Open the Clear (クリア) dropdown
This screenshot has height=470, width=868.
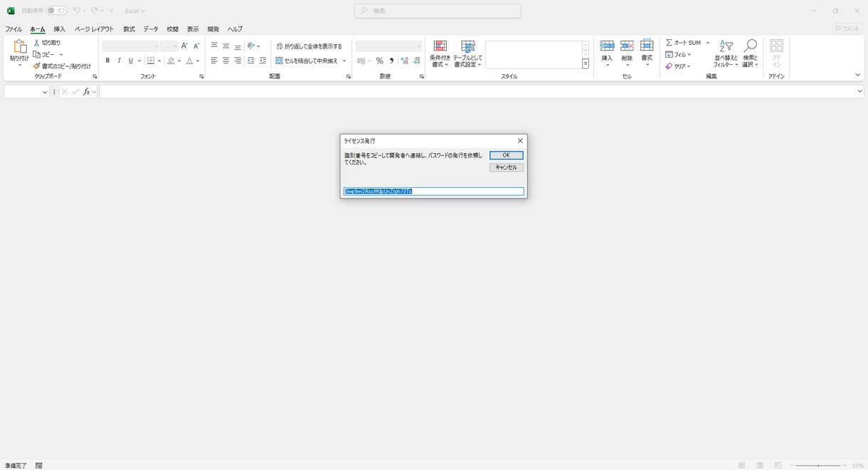pos(678,66)
